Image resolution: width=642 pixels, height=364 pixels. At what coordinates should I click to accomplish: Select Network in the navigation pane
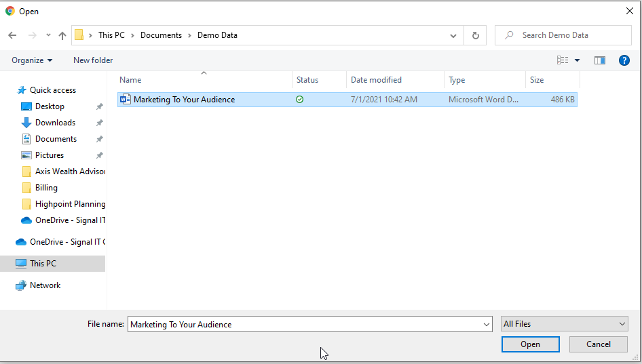point(45,285)
